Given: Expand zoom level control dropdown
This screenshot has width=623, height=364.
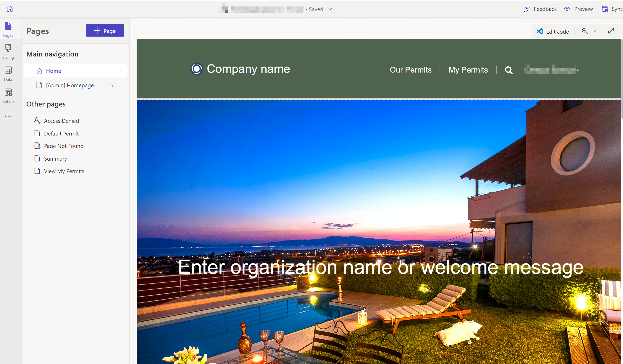Looking at the screenshot, I should coord(594,31).
